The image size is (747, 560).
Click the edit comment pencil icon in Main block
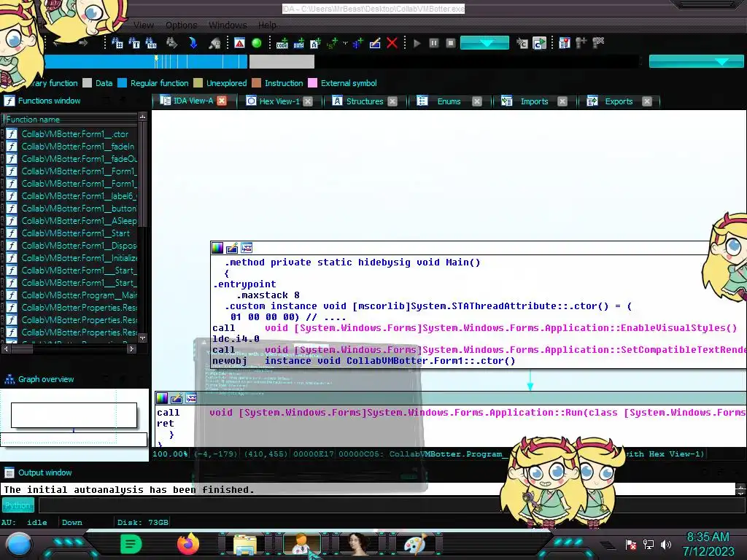click(x=232, y=248)
